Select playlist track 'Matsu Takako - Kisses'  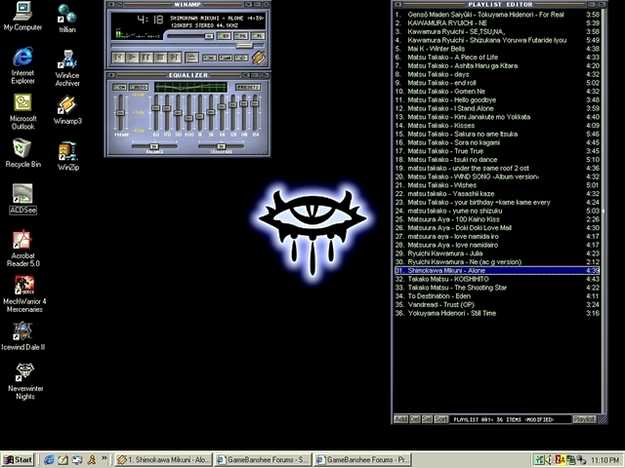[497, 125]
